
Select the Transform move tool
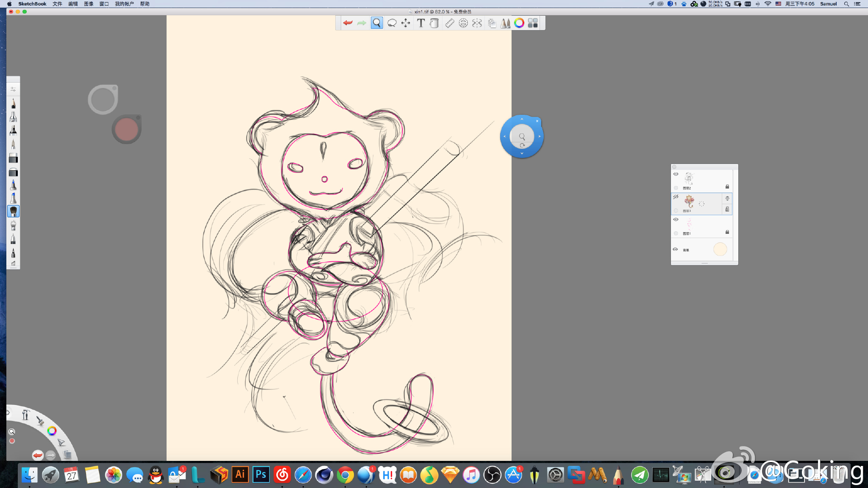click(x=406, y=23)
